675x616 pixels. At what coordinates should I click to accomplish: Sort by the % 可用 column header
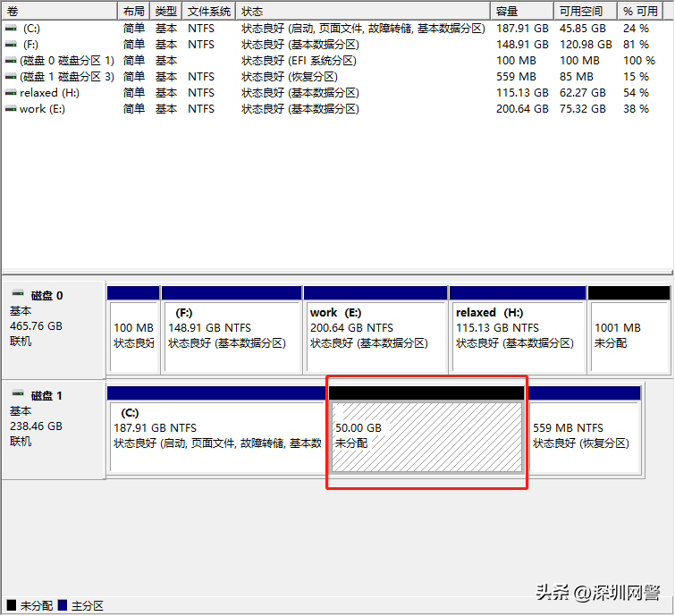[640, 12]
